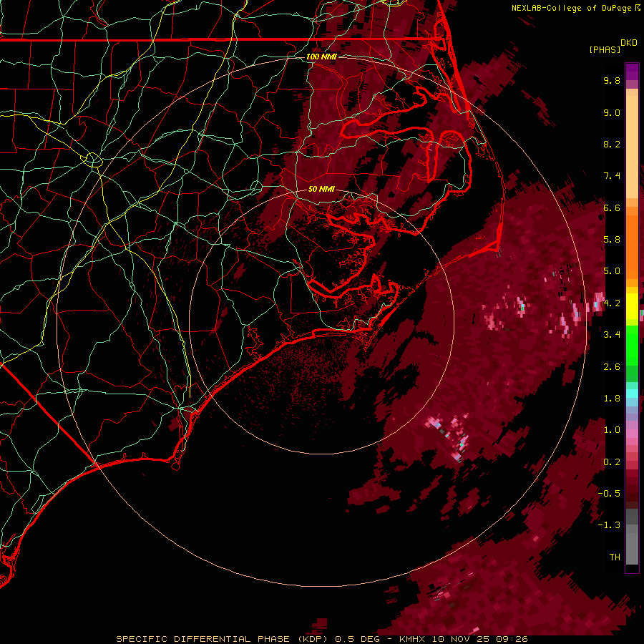Click the 10 NOV 25 date text
The height and width of the screenshot is (644, 644).
[462, 639]
